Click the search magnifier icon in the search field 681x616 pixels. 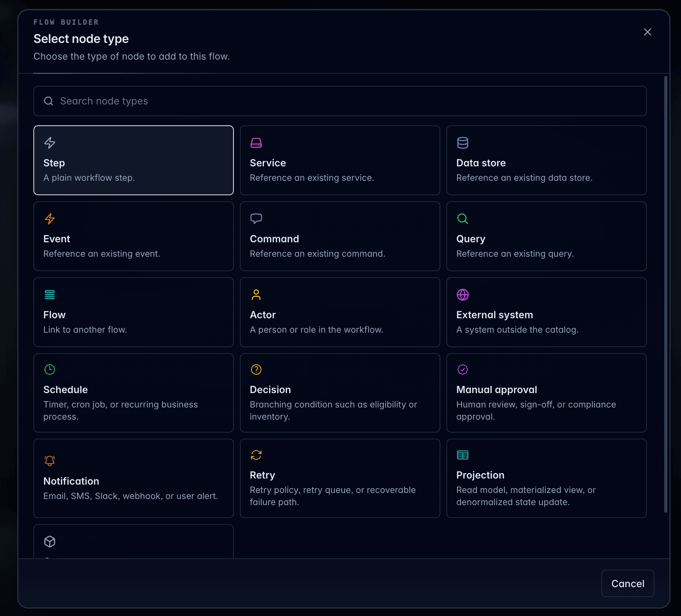pos(49,101)
